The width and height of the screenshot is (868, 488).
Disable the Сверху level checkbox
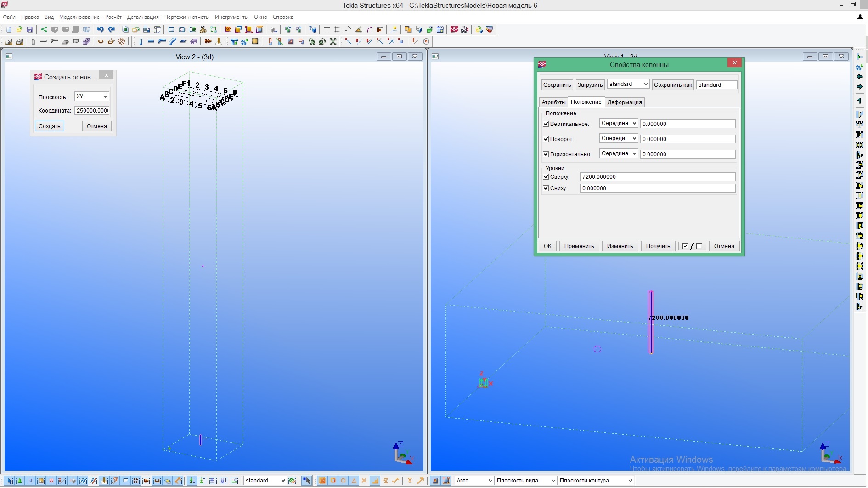click(x=546, y=176)
